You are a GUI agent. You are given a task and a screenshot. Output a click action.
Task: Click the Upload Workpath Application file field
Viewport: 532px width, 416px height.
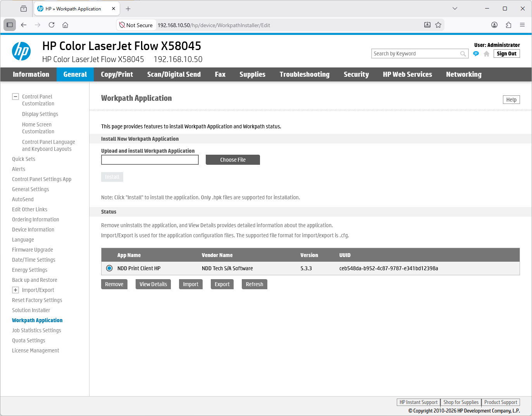[150, 160]
